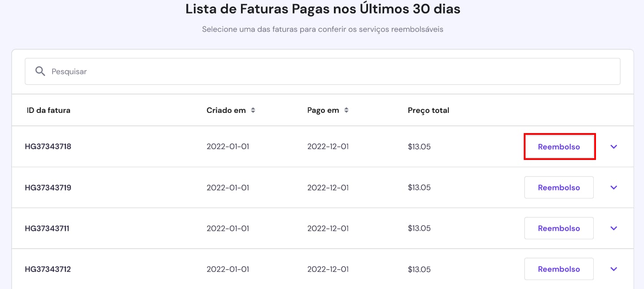Expand invoice HG37343712 details chevron
644x289 pixels.
(x=614, y=269)
